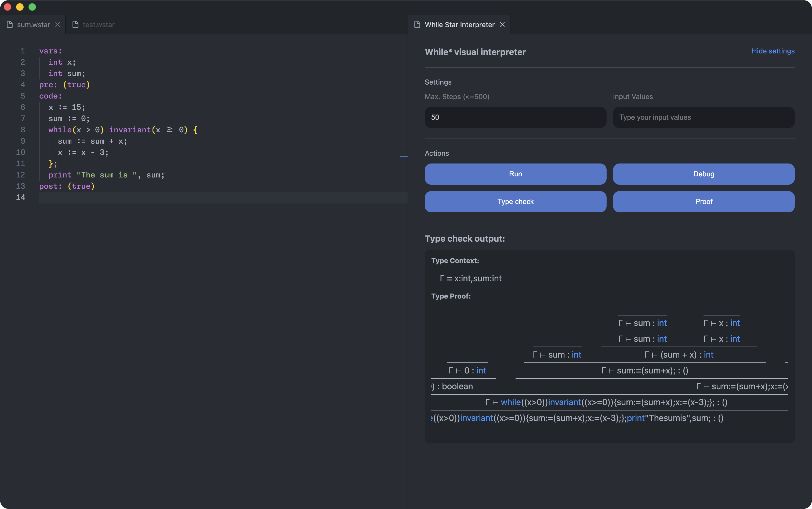This screenshot has height=509, width=812.
Task: Close the While Star Interpreter tab
Action: point(502,25)
